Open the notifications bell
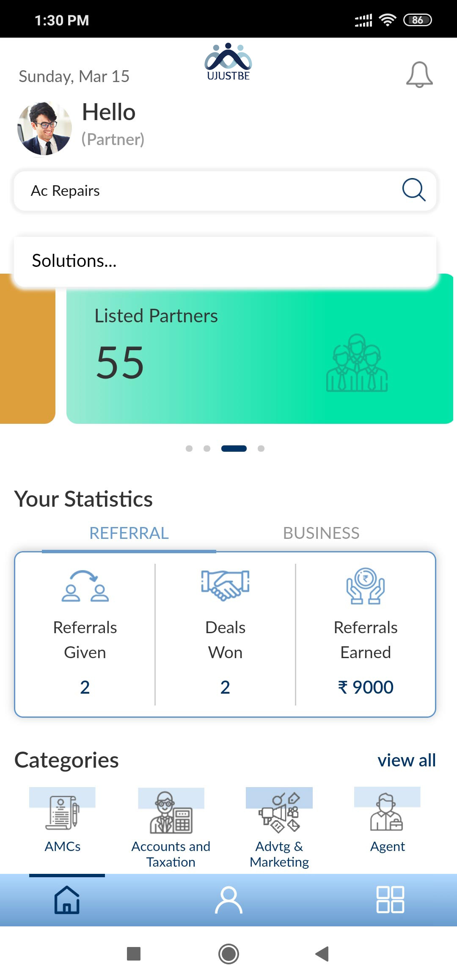Image resolution: width=457 pixels, height=980 pixels. (419, 75)
